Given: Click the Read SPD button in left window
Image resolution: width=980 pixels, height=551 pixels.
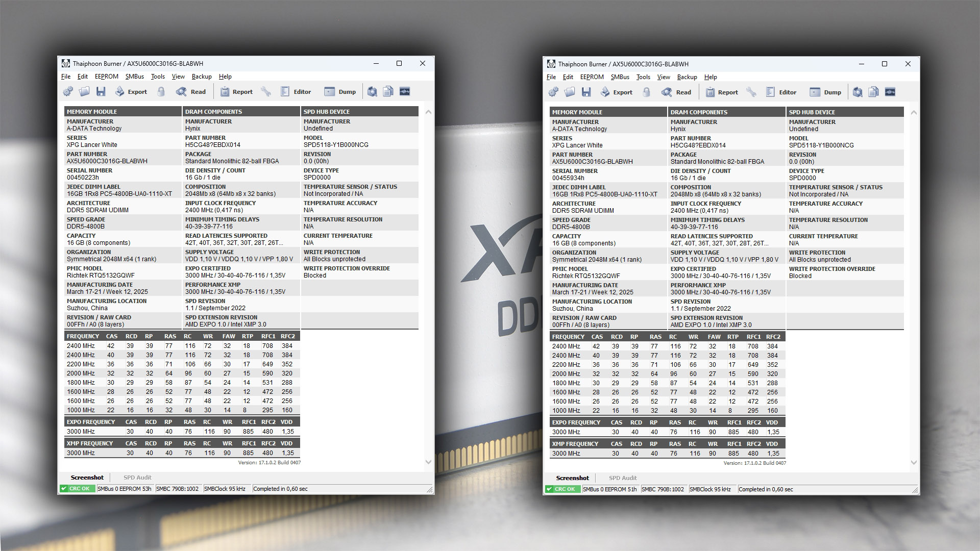Looking at the screenshot, I should 191,92.
